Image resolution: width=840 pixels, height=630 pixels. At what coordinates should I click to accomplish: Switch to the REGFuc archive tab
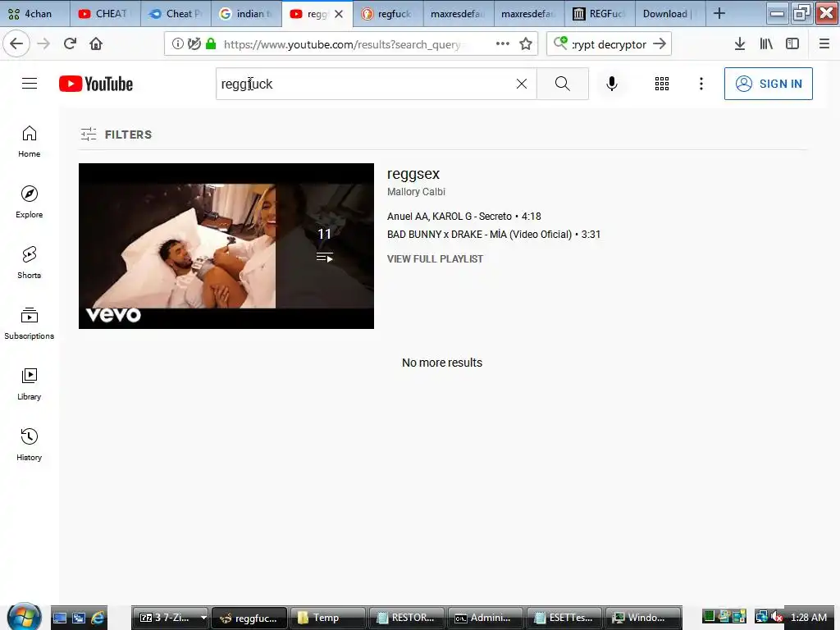click(x=600, y=14)
